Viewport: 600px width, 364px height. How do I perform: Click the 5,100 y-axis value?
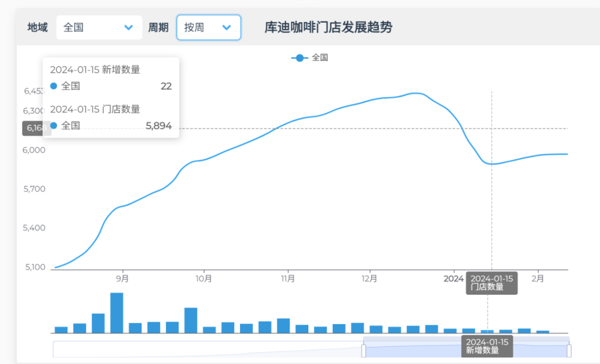tap(35, 267)
